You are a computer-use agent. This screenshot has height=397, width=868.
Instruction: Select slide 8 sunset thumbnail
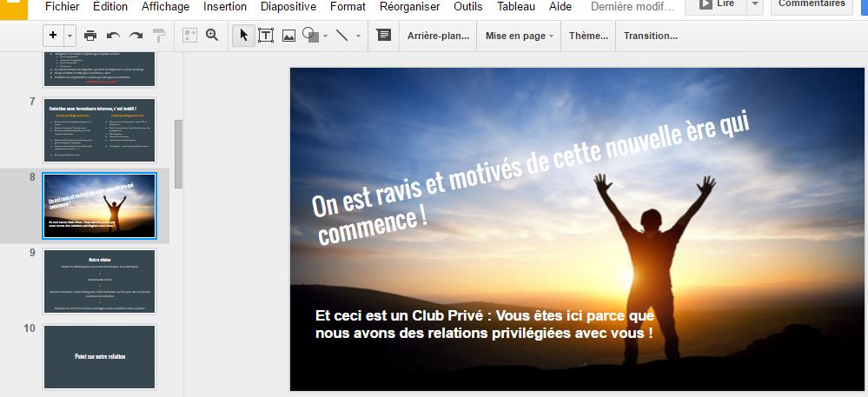pyautogui.click(x=100, y=205)
